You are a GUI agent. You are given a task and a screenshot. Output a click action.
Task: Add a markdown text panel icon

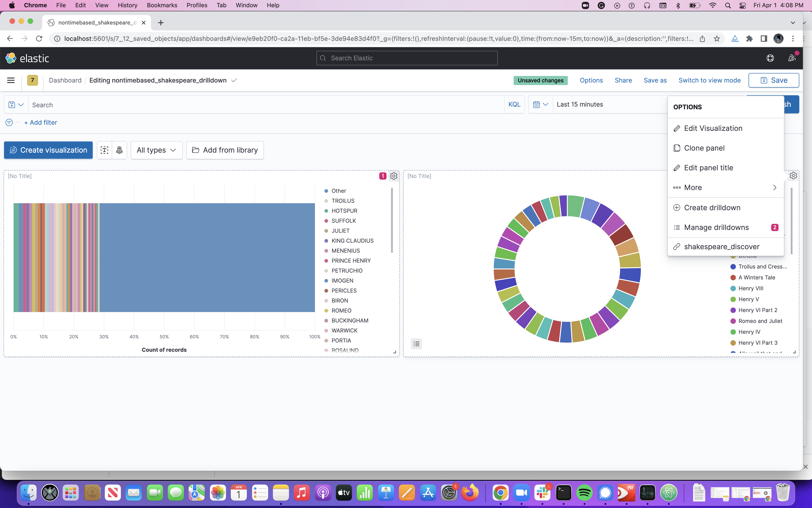tap(104, 150)
